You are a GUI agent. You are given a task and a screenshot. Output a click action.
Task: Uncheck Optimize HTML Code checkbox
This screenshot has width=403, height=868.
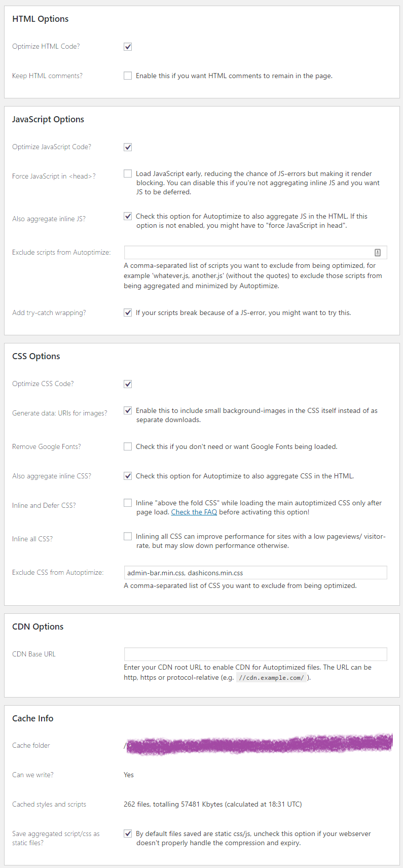[128, 47]
